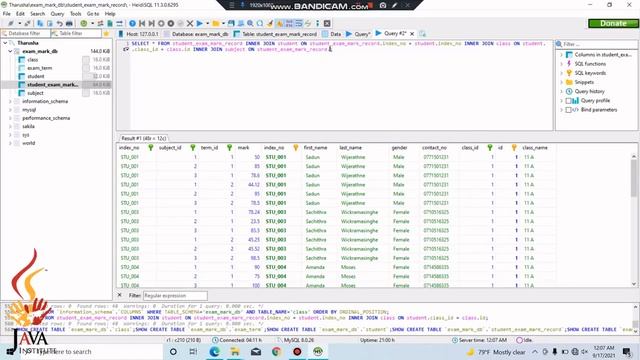Click the Table filter input
This screenshot has width=640, height=360.
tap(76, 33)
